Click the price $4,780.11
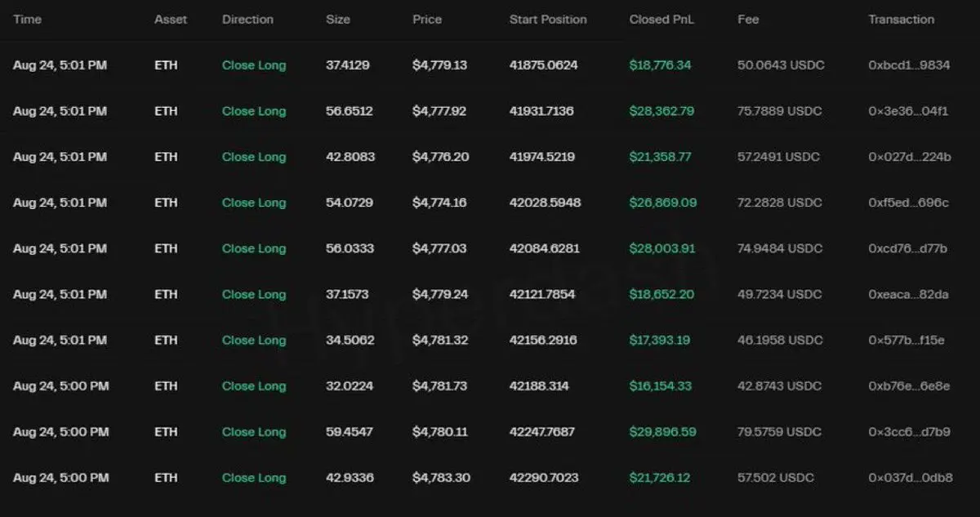 coord(439,431)
